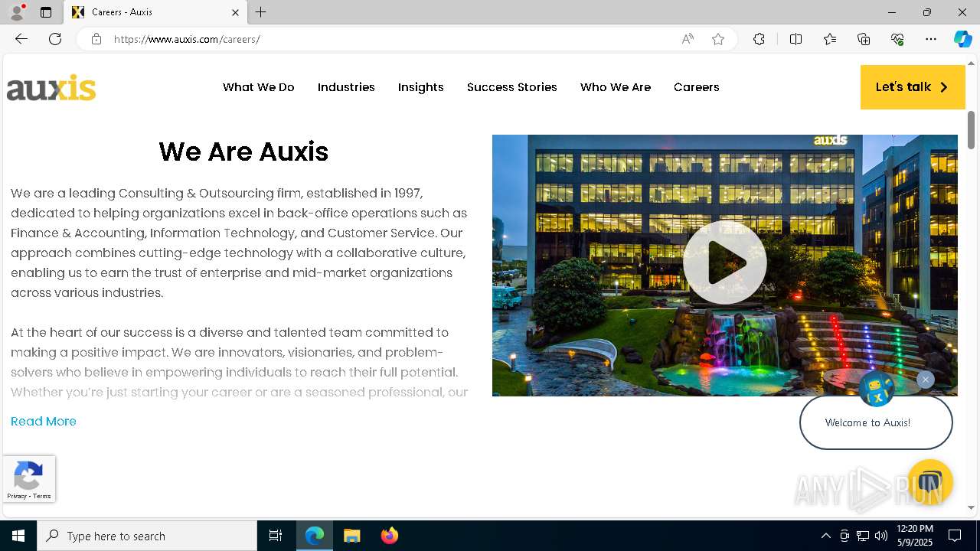Open Settings and more menu
980x551 pixels.
tap(931, 39)
